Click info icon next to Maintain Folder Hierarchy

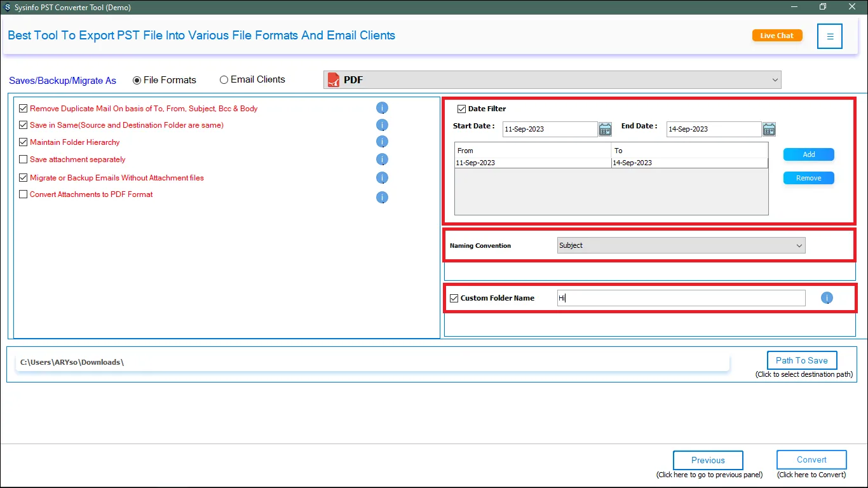382,142
